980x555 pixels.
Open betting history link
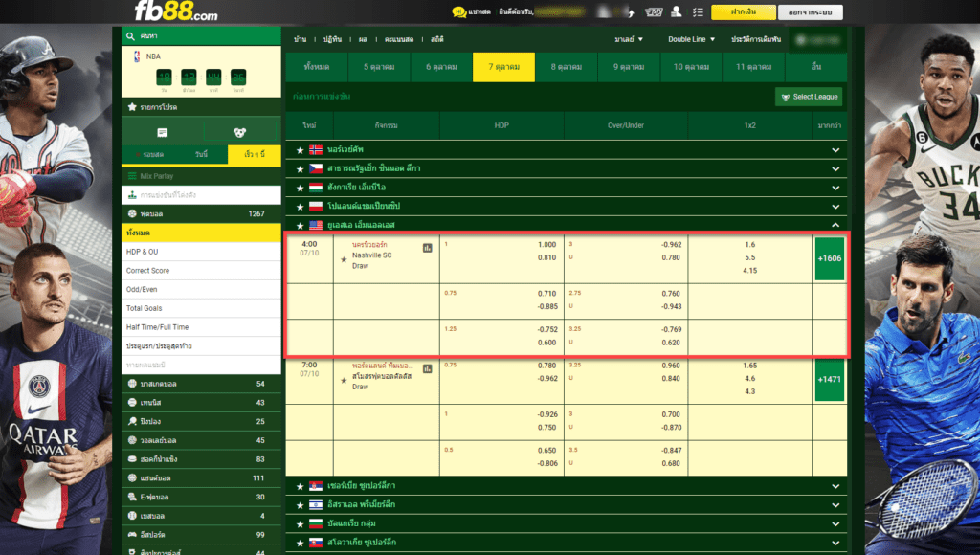point(756,39)
